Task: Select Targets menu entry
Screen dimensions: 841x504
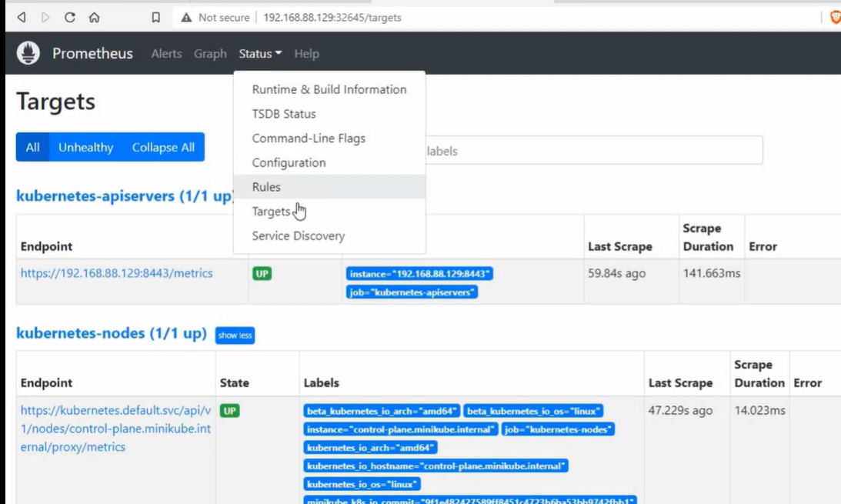Action: (x=329, y=212)
